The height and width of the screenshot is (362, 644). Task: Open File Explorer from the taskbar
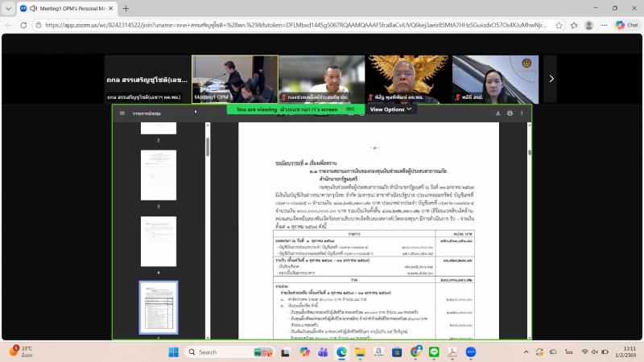tap(360, 352)
